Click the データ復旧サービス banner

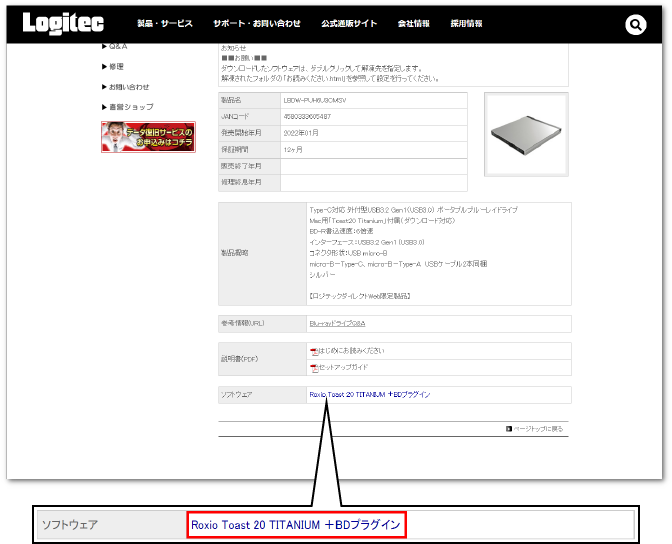[148, 137]
